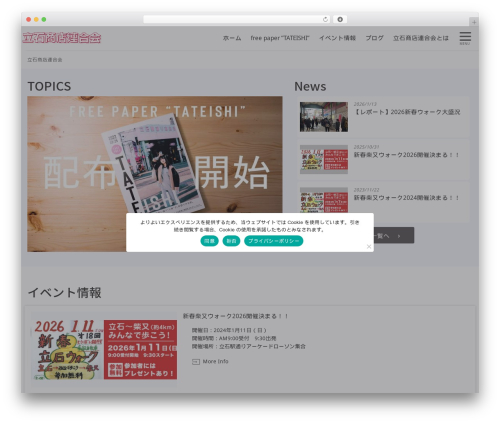500x423 pixels.
Task: Click the 開催時間 event time line
Action: [x=234, y=338]
